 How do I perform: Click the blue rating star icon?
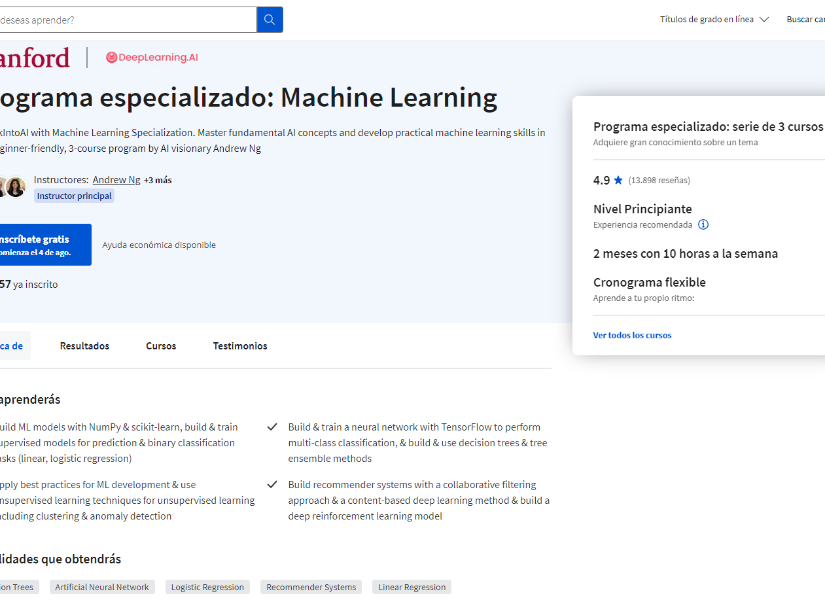(618, 181)
